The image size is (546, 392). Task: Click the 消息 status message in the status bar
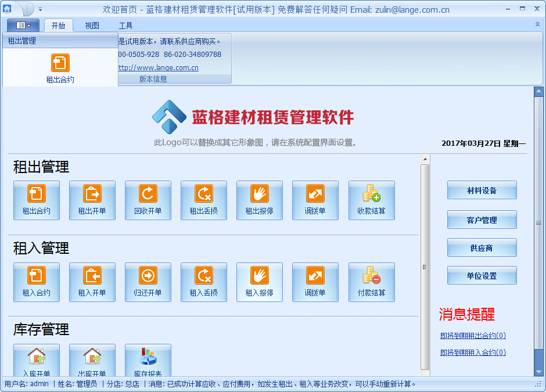[x=282, y=384]
